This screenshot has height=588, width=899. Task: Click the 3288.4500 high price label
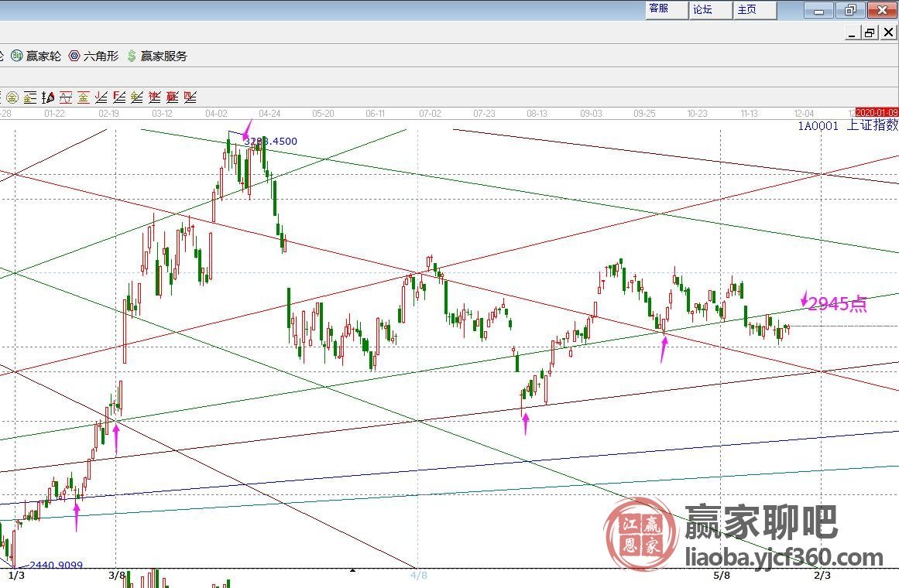point(270,141)
